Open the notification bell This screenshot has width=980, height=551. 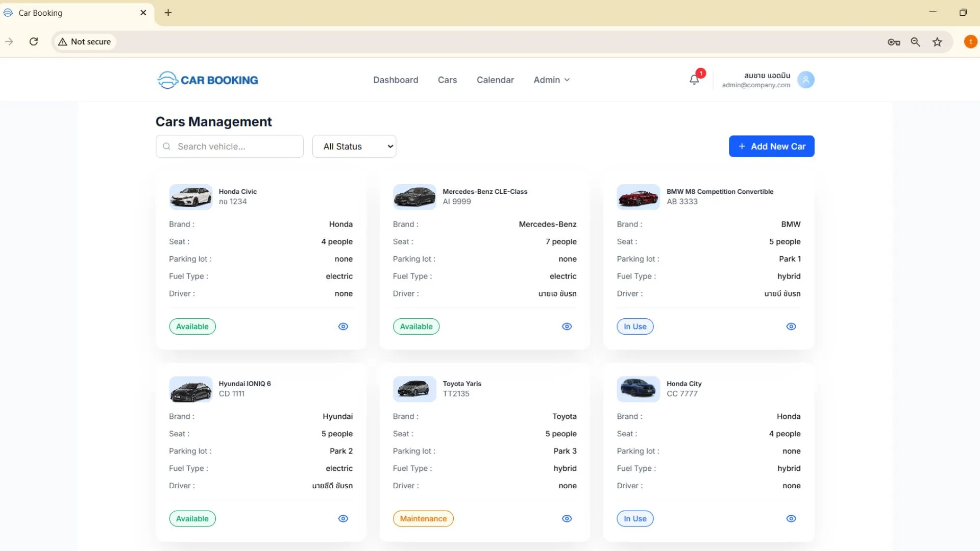coord(694,80)
